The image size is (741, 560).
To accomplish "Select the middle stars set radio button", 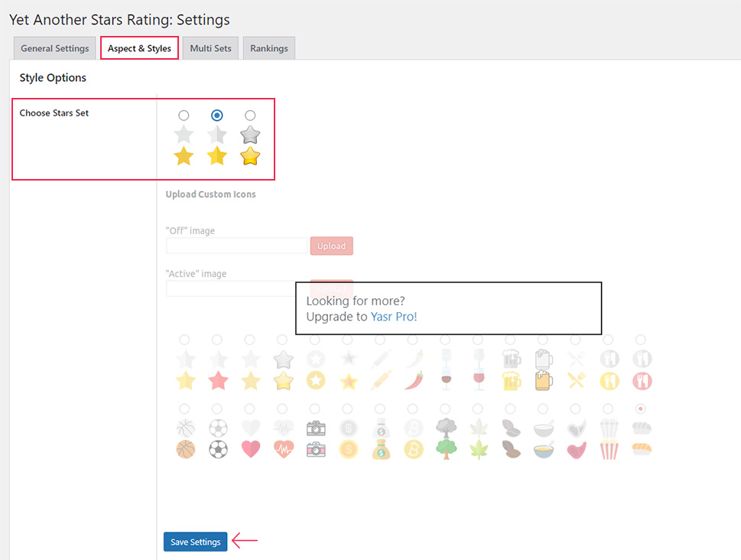I will [x=217, y=116].
